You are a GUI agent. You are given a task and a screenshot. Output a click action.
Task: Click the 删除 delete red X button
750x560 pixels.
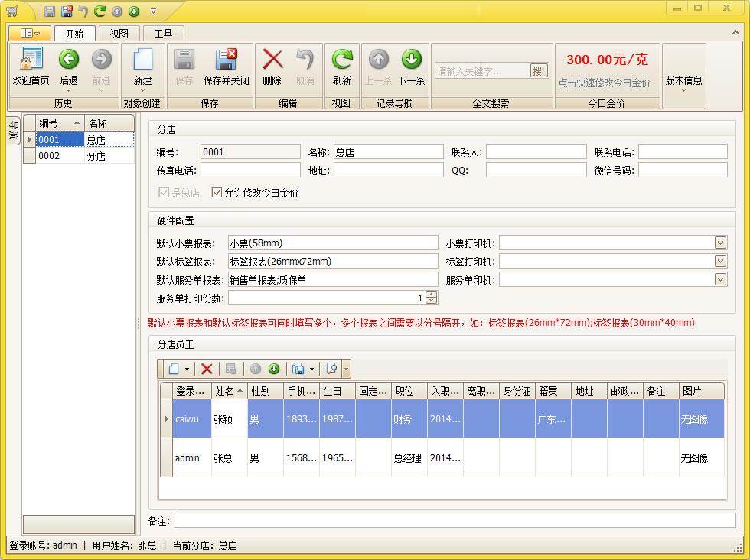pos(272,67)
